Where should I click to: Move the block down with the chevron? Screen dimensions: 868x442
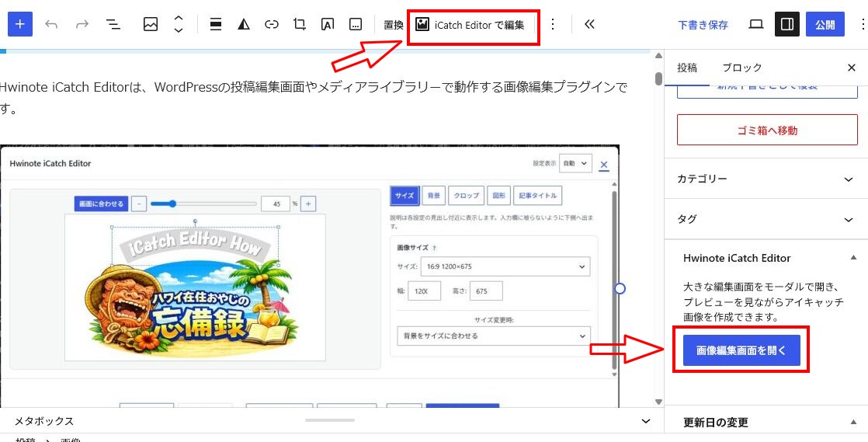point(179,30)
